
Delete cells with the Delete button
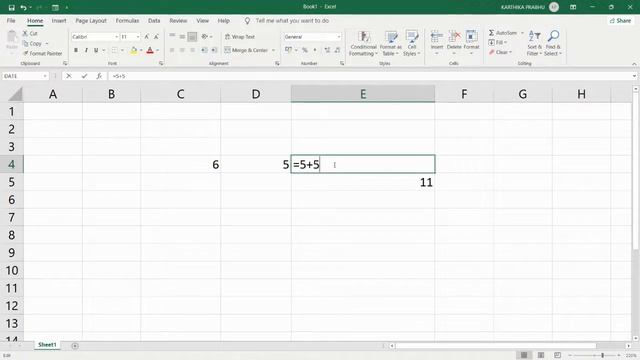454,42
